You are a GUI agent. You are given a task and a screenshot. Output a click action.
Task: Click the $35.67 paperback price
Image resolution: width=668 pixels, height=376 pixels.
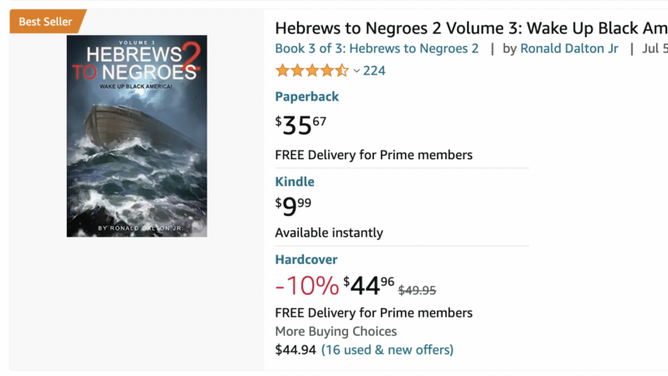[x=301, y=125]
